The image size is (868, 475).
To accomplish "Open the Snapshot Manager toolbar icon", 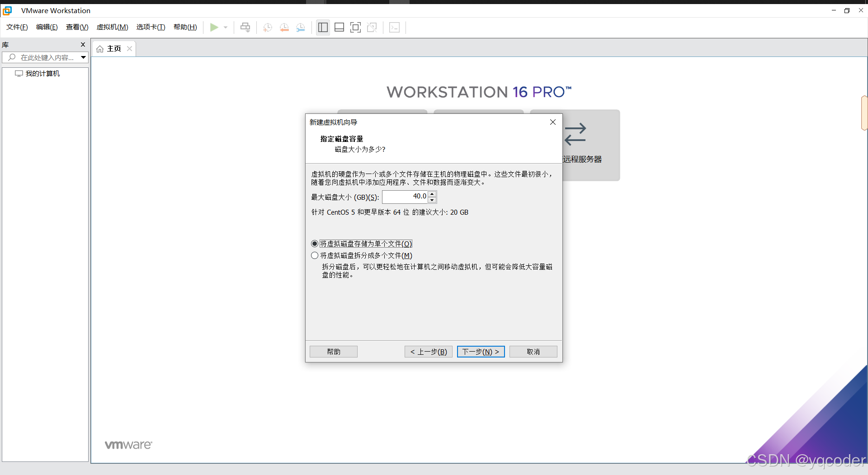I will click(301, 28).
